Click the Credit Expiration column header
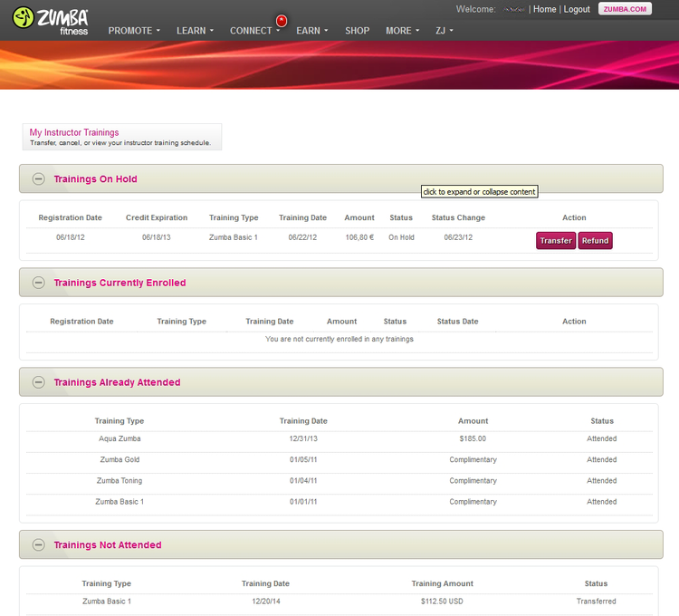Screen dimensions: 679x616 tap(157, 217)
